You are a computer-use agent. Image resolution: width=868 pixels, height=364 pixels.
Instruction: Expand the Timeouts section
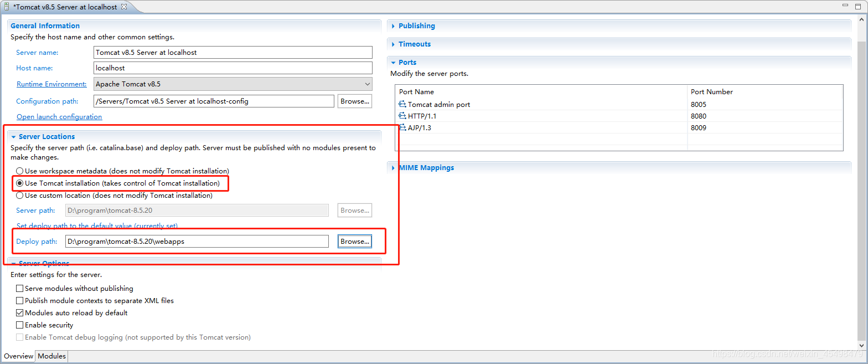tap(394, 44)
